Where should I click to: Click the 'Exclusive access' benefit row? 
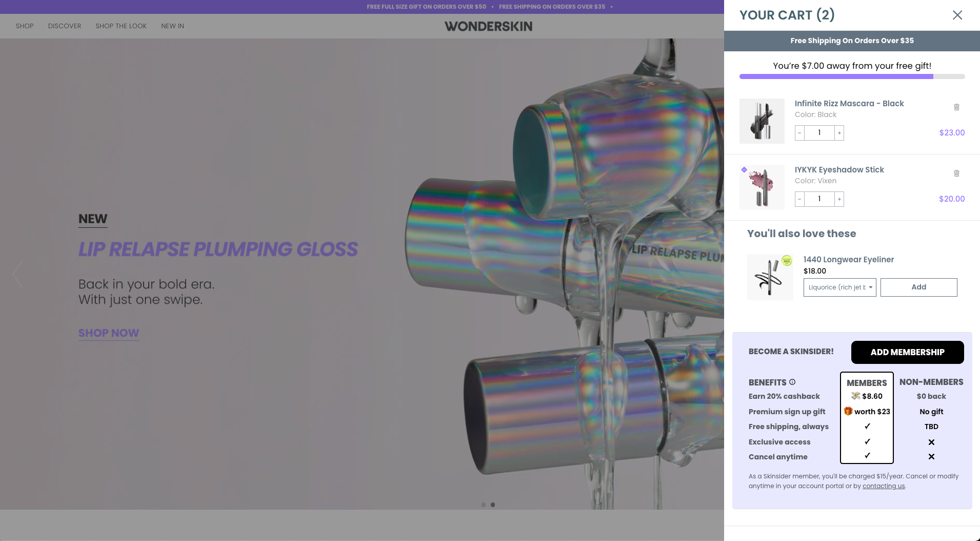tap(779, 442)
